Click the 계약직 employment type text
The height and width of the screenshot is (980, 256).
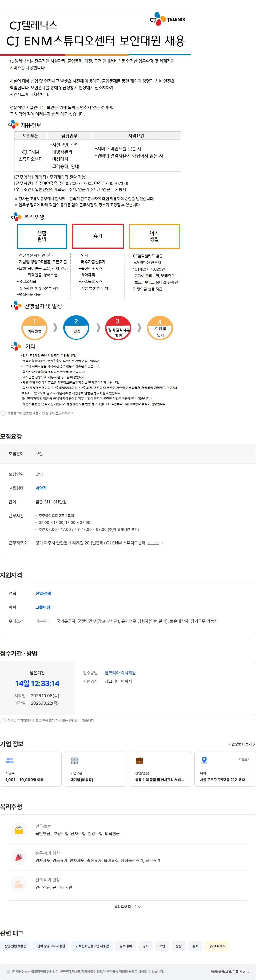click(41, 488)
